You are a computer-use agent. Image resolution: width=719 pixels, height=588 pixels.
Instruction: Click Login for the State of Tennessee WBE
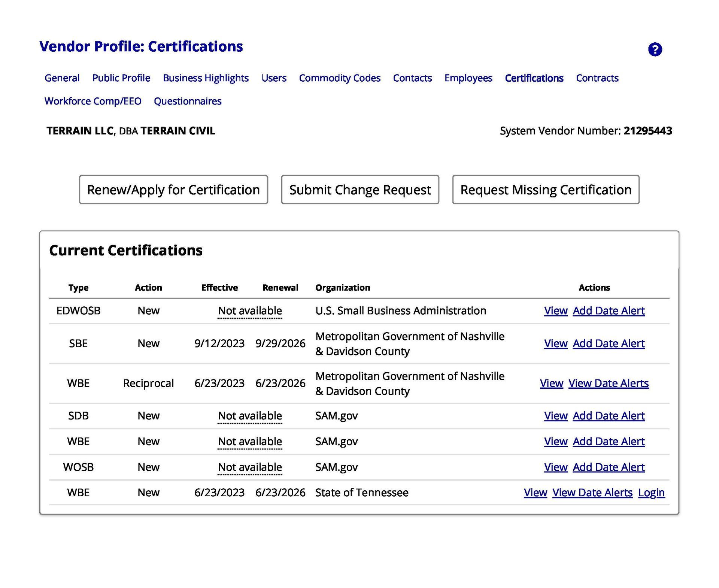tap(651, 492)
